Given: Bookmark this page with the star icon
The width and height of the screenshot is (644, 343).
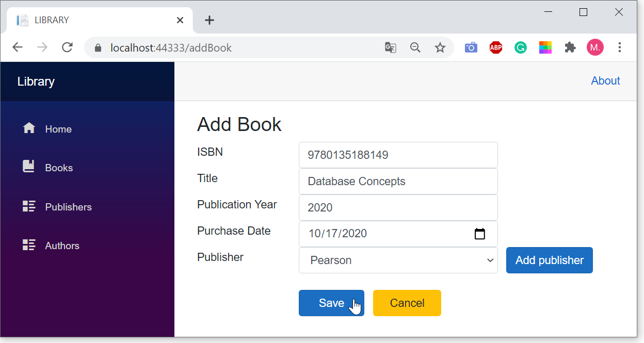Looking at the screenshot, I should [440, 47].
